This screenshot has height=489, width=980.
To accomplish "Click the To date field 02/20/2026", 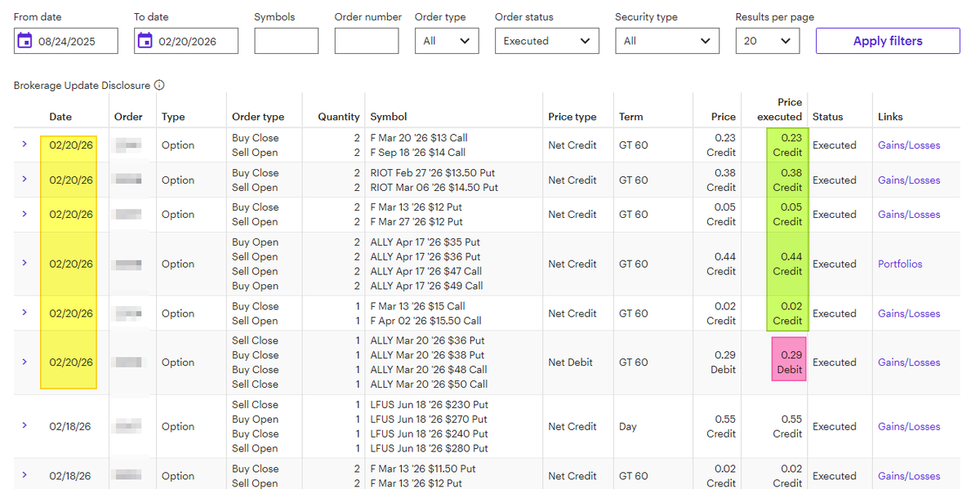I will point(186,41).
